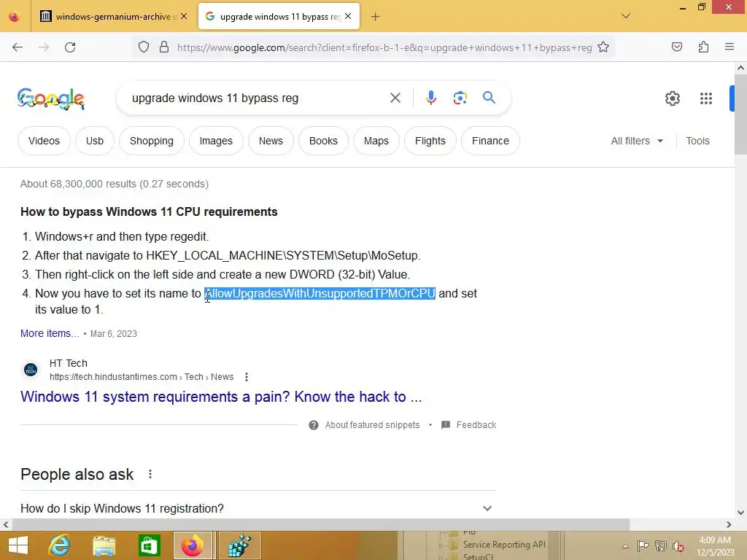The image size is (747, 560).
Task: Bookmark this page with the star
Action: click(603, 47)
